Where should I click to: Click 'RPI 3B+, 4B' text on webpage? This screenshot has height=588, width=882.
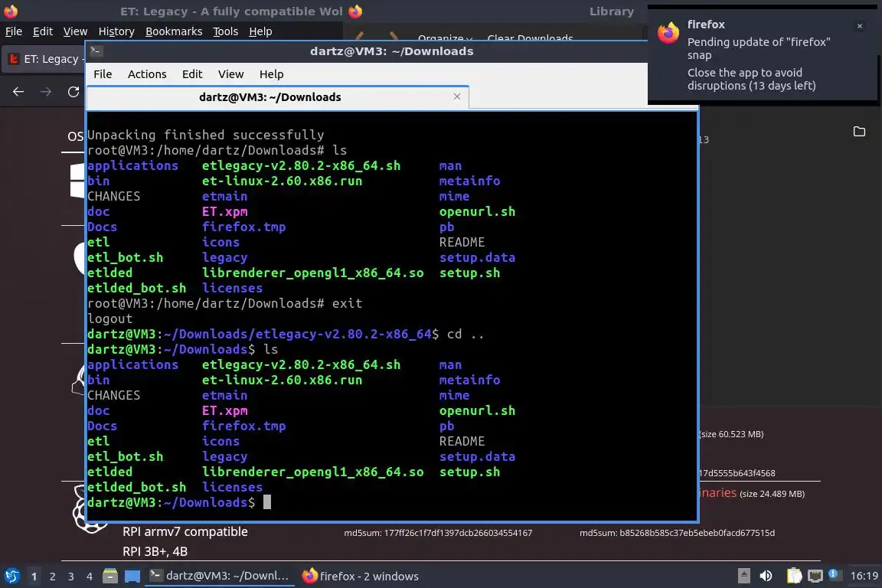pyautogui.click(x=155, y=551)
